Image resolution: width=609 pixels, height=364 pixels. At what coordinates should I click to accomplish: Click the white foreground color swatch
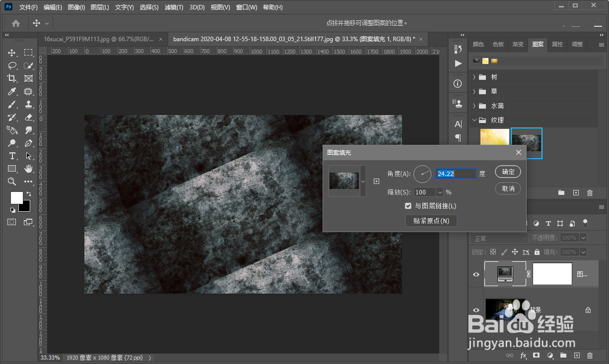(x=16, y=197)
